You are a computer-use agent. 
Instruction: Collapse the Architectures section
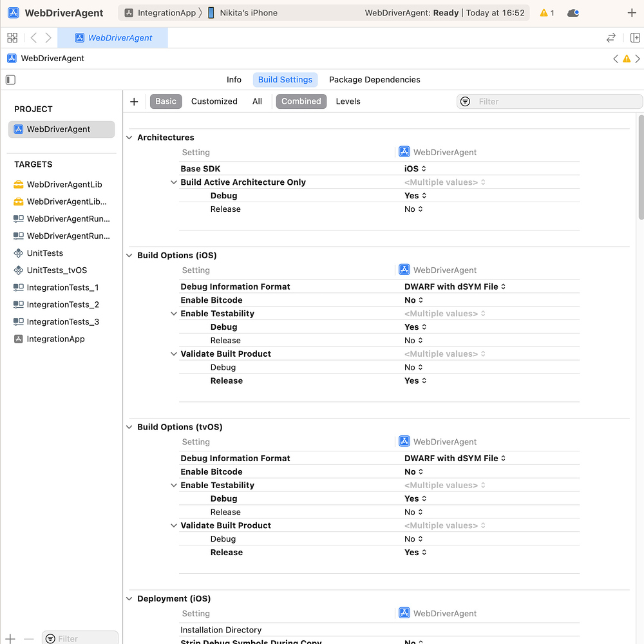(129, 137)
